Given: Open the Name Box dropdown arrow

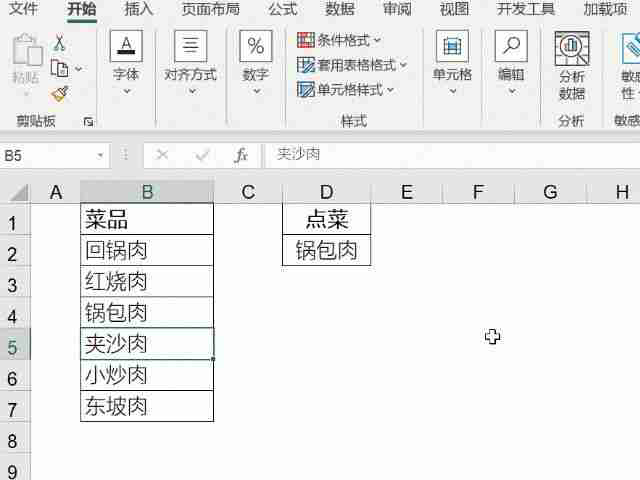Looking at the screenshot, I should 100,156.
